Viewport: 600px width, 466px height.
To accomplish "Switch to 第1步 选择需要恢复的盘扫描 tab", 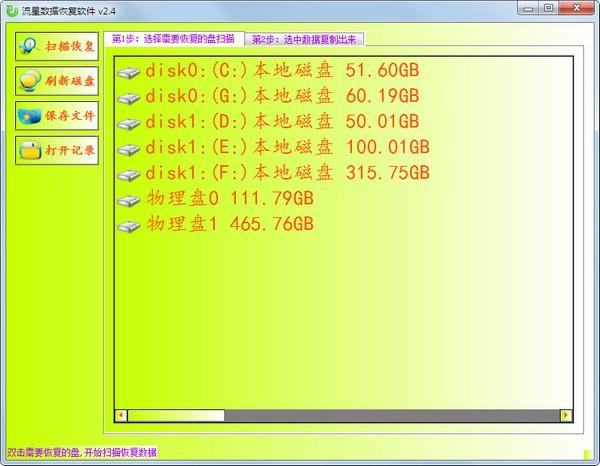I will (174, 39).
